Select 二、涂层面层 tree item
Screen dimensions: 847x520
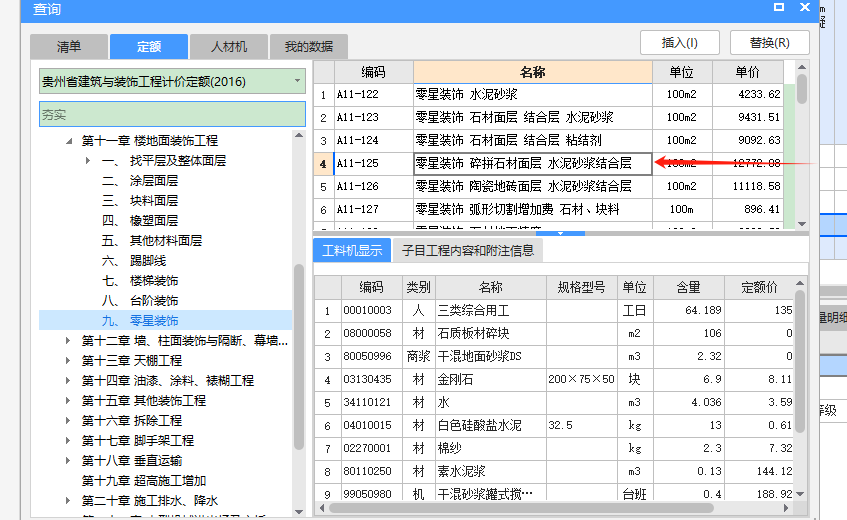(140, 181)
